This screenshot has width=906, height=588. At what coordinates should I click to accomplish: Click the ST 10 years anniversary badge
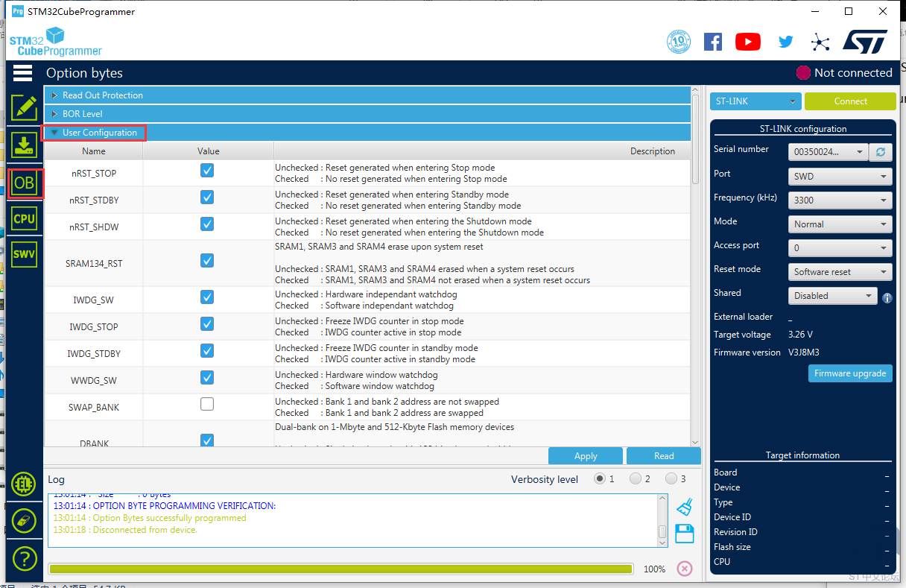pyautogui.click(x=678, y=42)
